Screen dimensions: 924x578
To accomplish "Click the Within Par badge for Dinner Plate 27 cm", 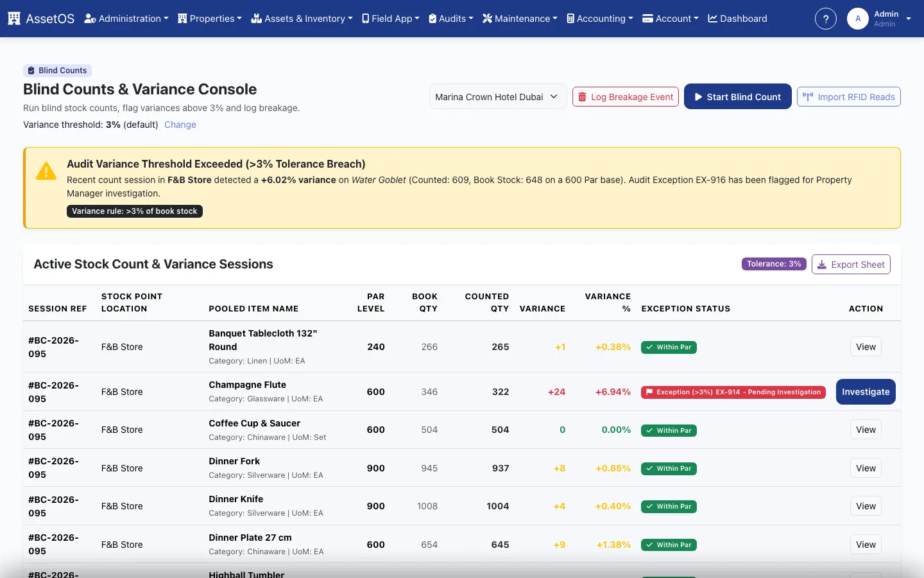I will pos(669,545).
